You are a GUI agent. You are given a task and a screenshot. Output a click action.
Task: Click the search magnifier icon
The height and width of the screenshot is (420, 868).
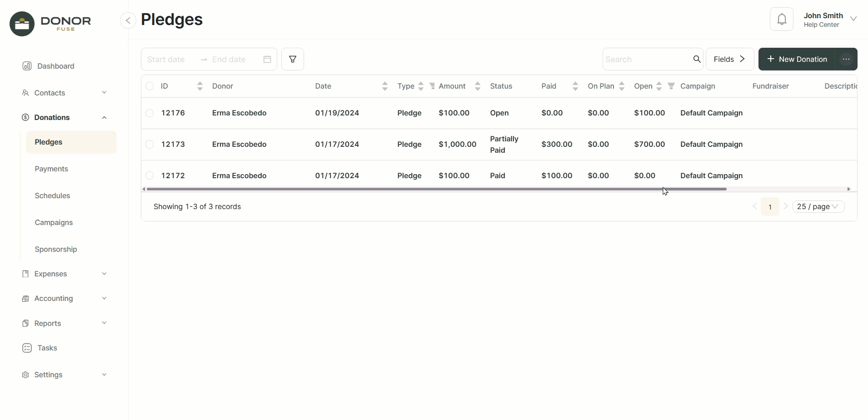click(x=697, y=59)
